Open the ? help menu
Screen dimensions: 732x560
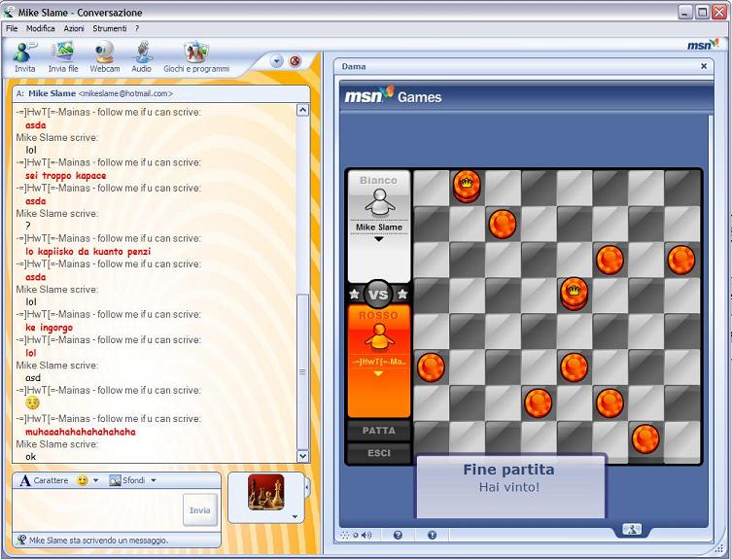(x=137, y=28)
